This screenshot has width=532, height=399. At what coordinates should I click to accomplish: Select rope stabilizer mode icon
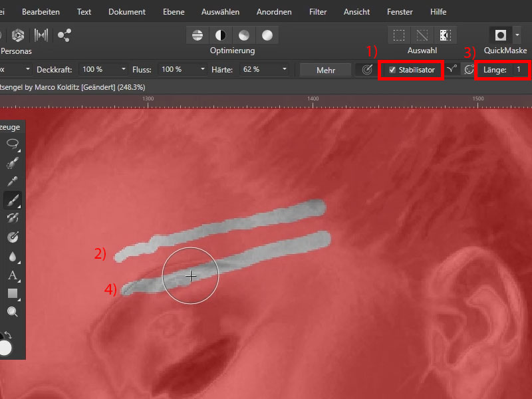pyautogui.click(x=452, y=70)
